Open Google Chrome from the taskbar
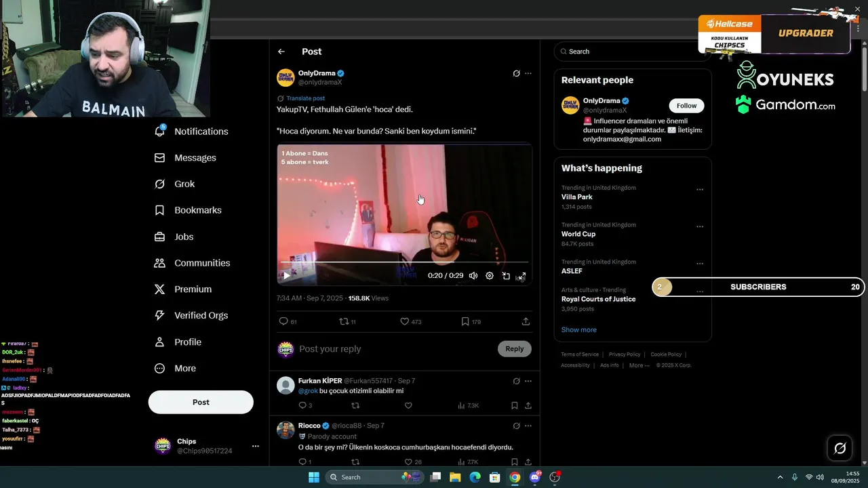The width and height of the screenshot is (868, 488). [x=515, y=477]
